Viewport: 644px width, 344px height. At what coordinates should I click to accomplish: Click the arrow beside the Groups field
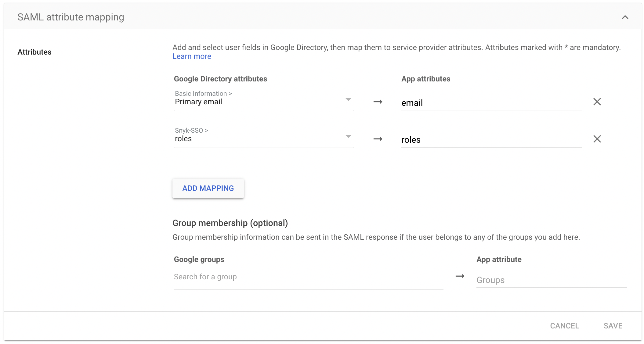coord(460,276)
